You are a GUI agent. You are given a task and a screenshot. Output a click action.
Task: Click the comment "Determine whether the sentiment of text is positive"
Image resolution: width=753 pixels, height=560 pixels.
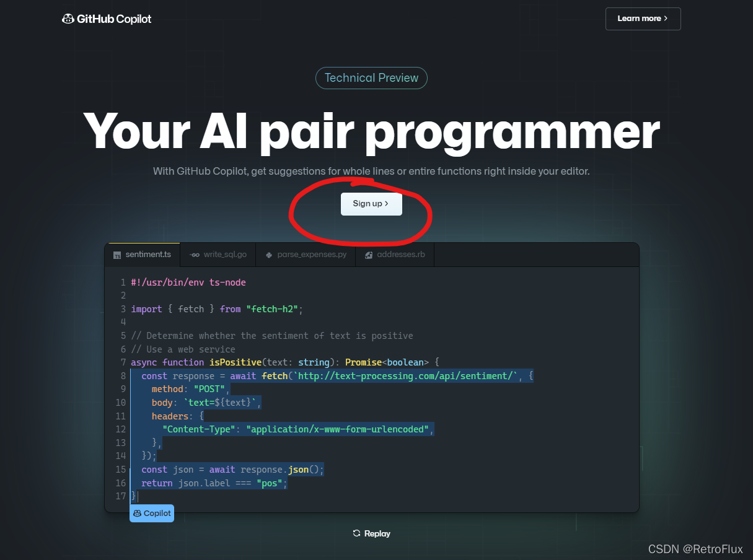(272, 336)
